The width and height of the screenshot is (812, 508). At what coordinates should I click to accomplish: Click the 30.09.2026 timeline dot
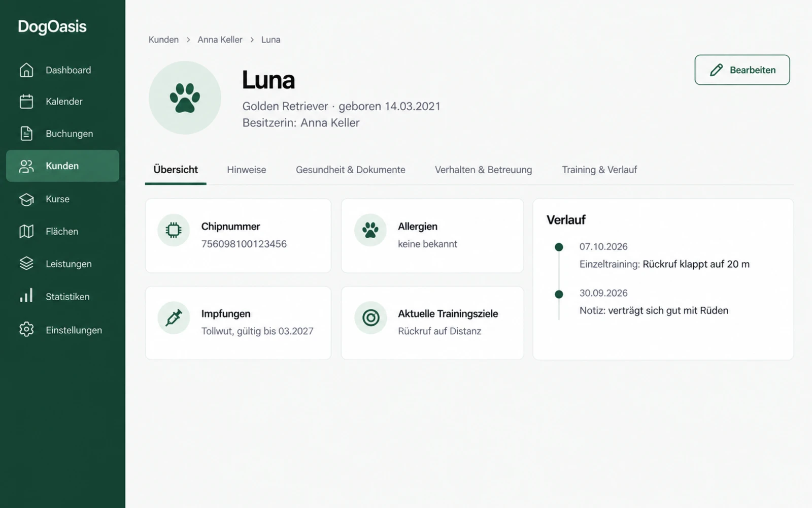coord(559,294)
